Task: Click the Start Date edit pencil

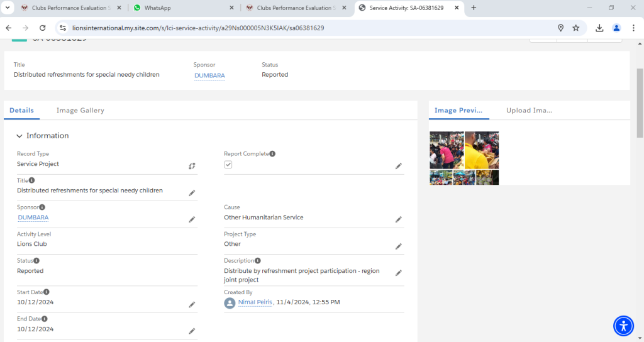Action: point(192,305)
